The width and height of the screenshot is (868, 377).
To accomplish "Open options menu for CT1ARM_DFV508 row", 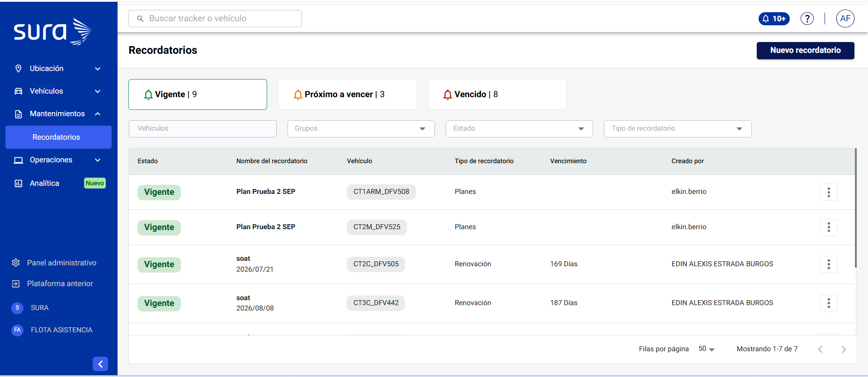I will [x=829, y=192].
